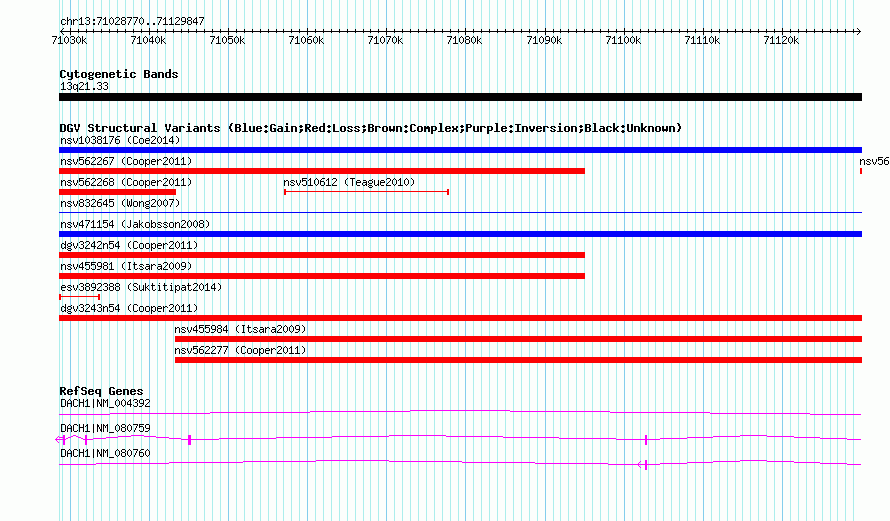890x521 pixels.
Task: Click the cut-off nsv56 label at right edge
Action: 874,161
